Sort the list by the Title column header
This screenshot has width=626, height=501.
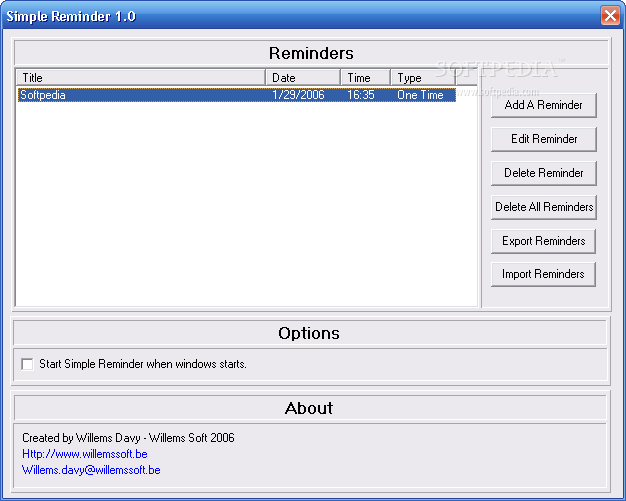coord(141,77)
